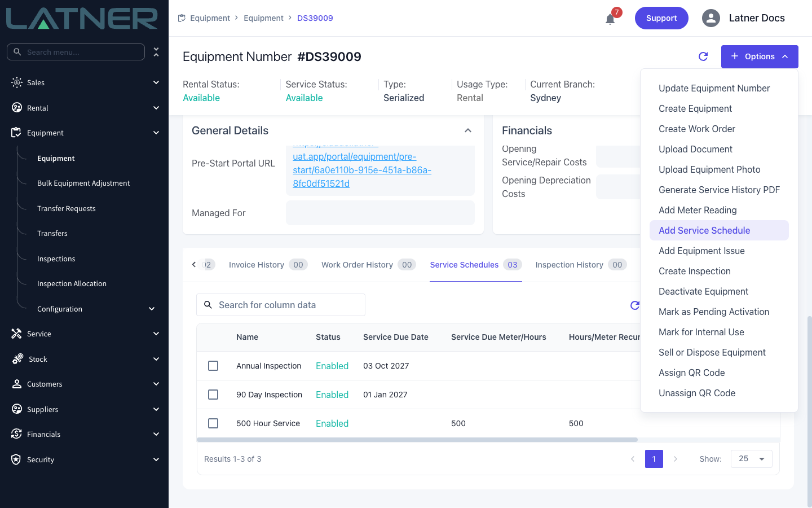
Task: Open Bulk Equipment Adjustment page
Action: 83,183
